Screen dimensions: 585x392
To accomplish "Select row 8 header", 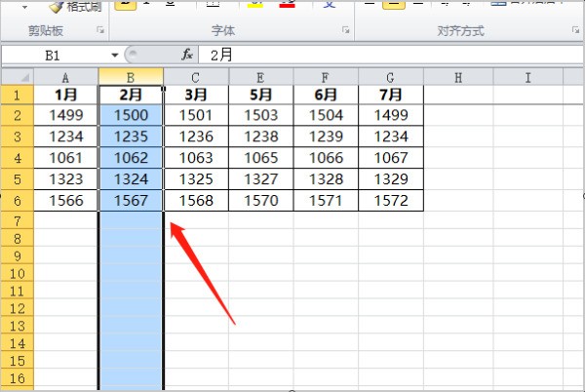I will coord(18,238).
